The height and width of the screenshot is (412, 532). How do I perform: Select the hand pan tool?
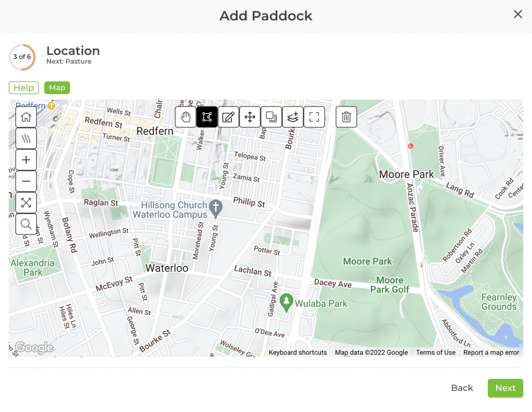pos(185,117)
